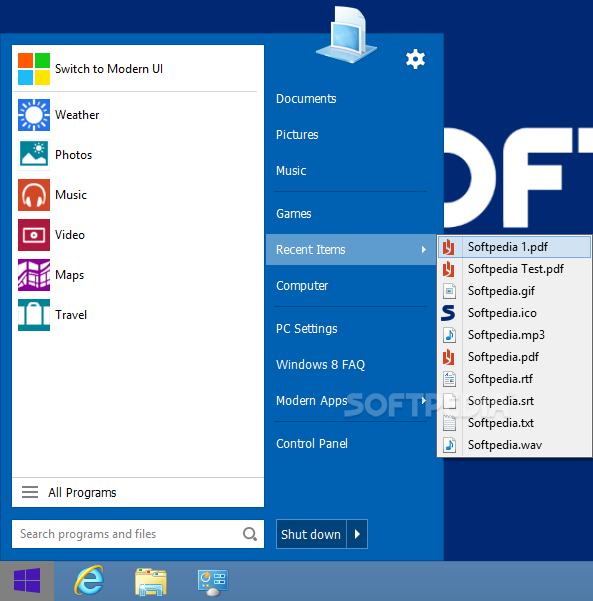
Task: Open All Programs list
Action: 138,493
